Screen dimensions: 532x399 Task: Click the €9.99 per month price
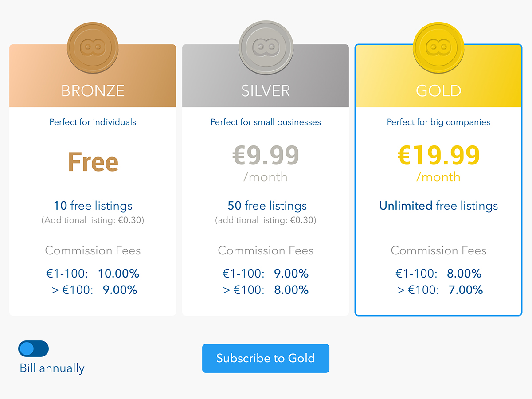[266, 163]
